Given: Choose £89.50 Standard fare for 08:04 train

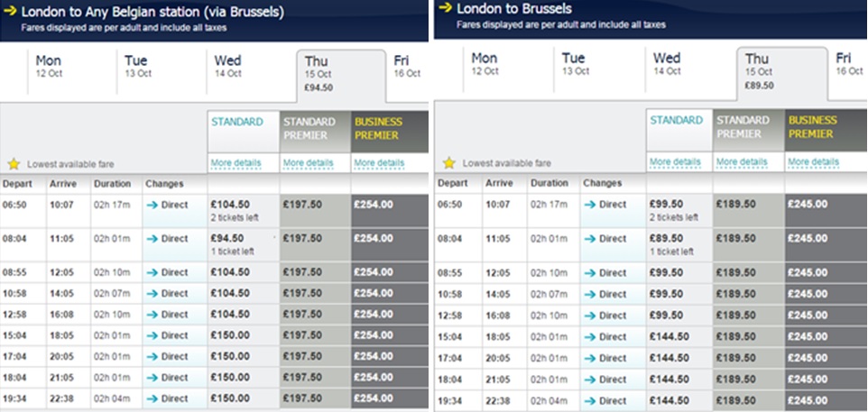Looking at the screenshot, I should [668, 239].
